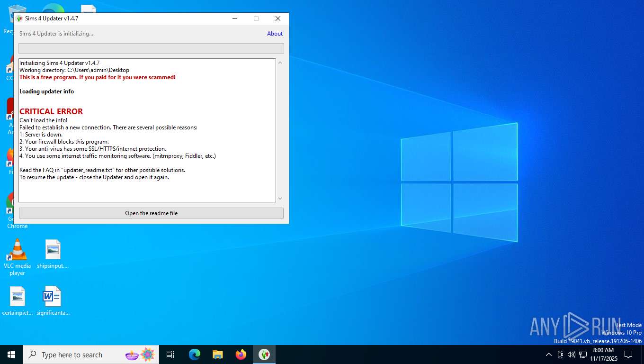Image resolution: width=644 pixels, height=364 pixels.
Task: Click the 'To resume the update' line
Action: point(94,177)
